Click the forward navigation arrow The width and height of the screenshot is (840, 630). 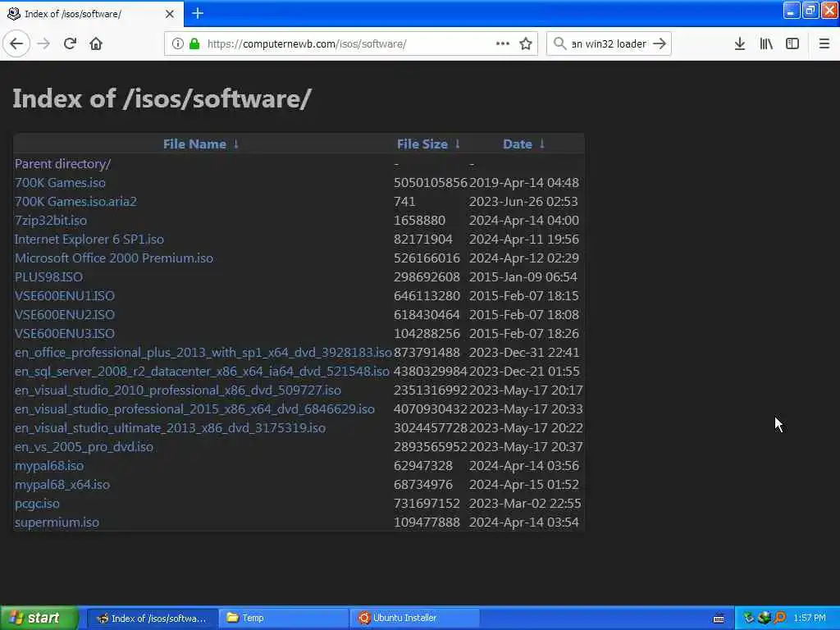(44, 43)
